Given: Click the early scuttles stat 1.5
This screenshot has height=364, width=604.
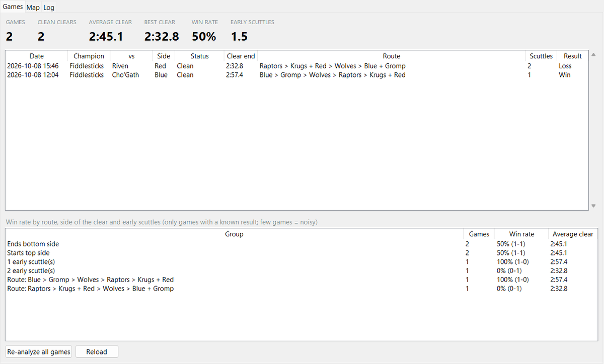Looking at the screenshot, I should [x=239, y=37].
